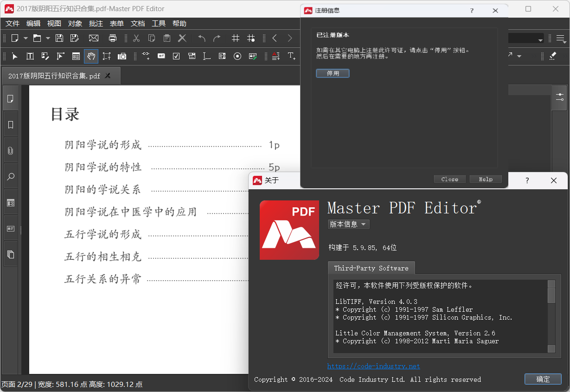Open the New document dropdown arrow
The height and width of the screenshot is (392, 570).
click(x=26, y=38)
